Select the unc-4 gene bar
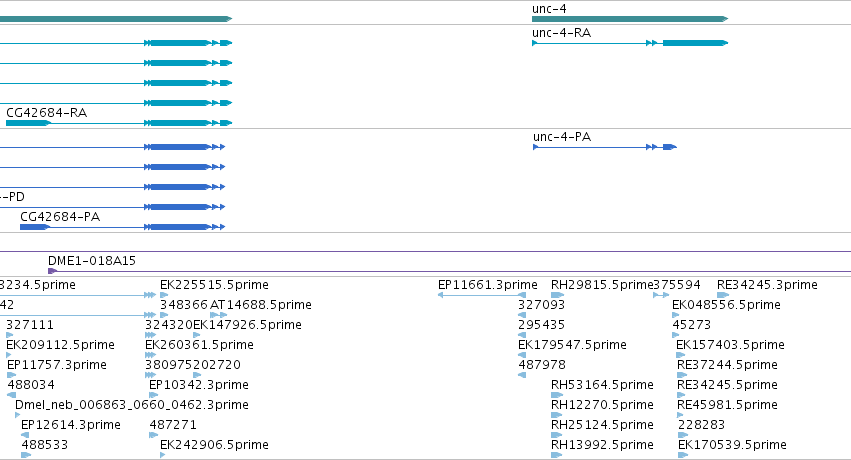This screenshot has height=460, width=851. click(630, 19)
